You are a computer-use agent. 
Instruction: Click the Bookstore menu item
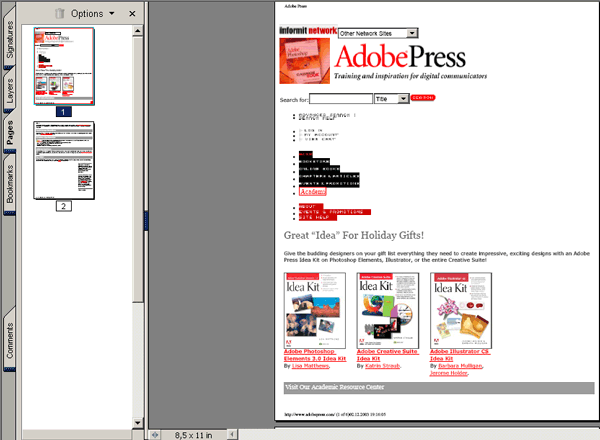click(x=314, y=162)
